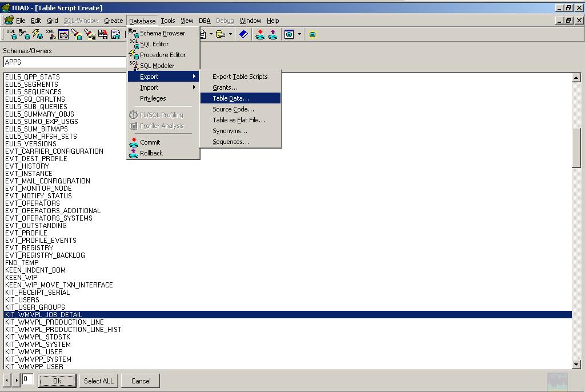Open dropdown arrow next to document icon
The image size is (585, 392).
pyautogui.click(x=211, y=34)
